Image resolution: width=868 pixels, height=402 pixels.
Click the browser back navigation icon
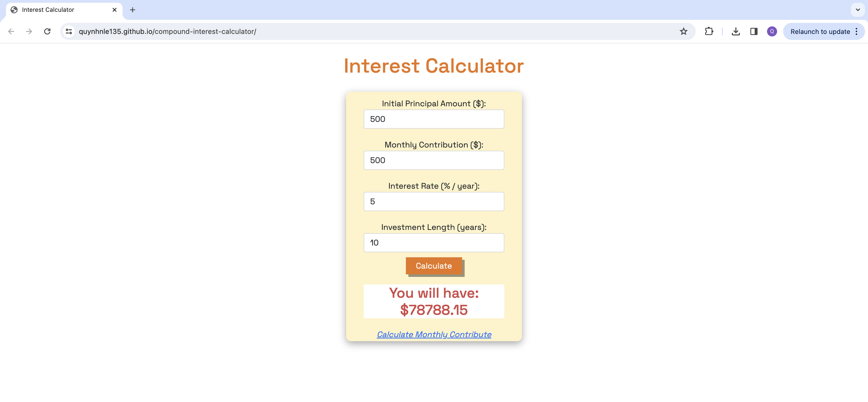coord(11,31)
